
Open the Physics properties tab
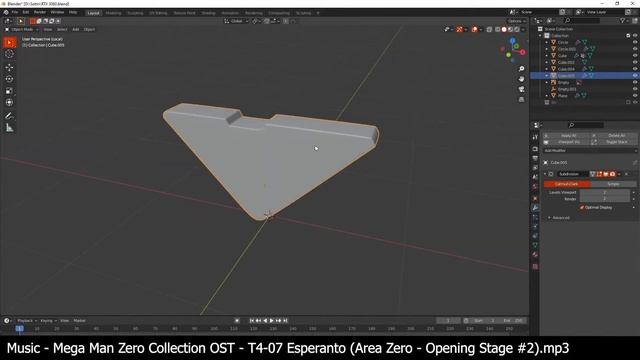535,227
